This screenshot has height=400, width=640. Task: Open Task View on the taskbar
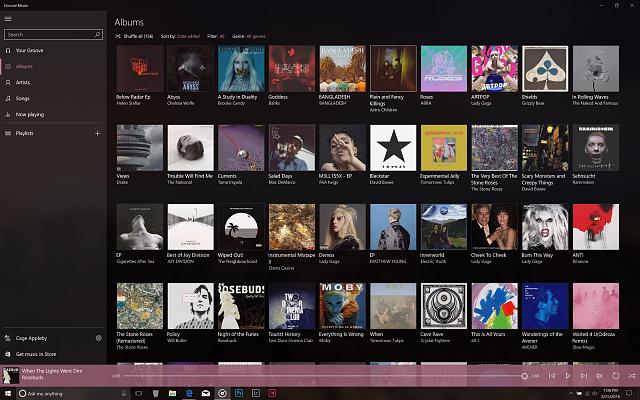(138, 393)
